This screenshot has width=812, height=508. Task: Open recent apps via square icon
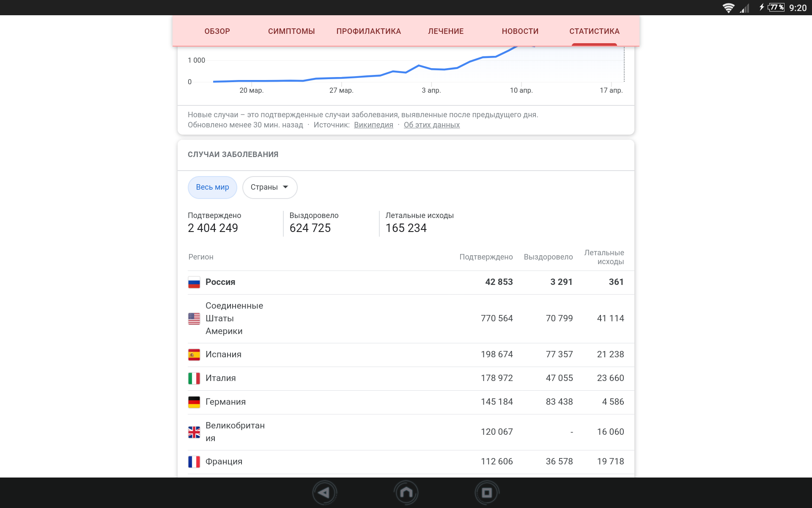pos(487,493)
